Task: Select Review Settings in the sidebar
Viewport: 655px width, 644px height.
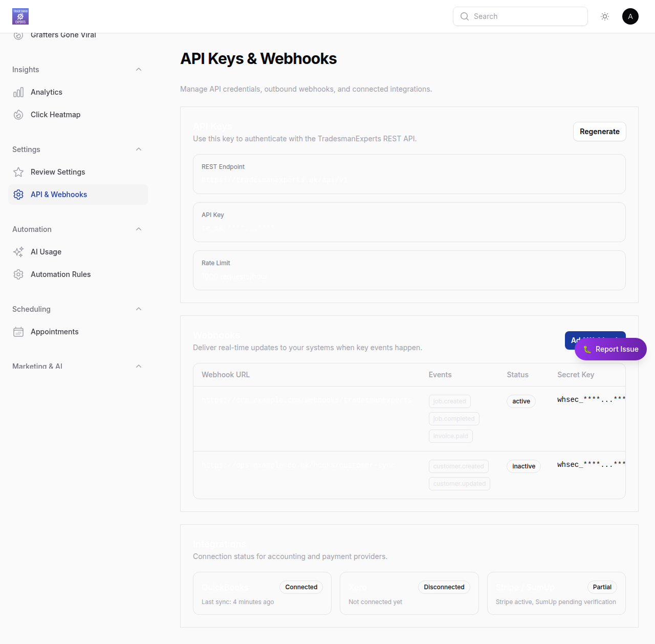Action: [58, 172]
